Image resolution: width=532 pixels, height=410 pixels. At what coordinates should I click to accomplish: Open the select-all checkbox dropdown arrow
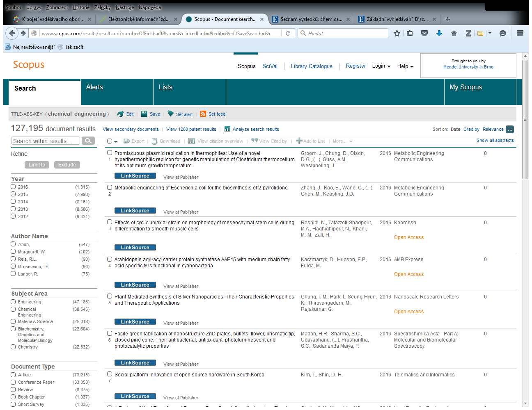click(x=116, y=141)
